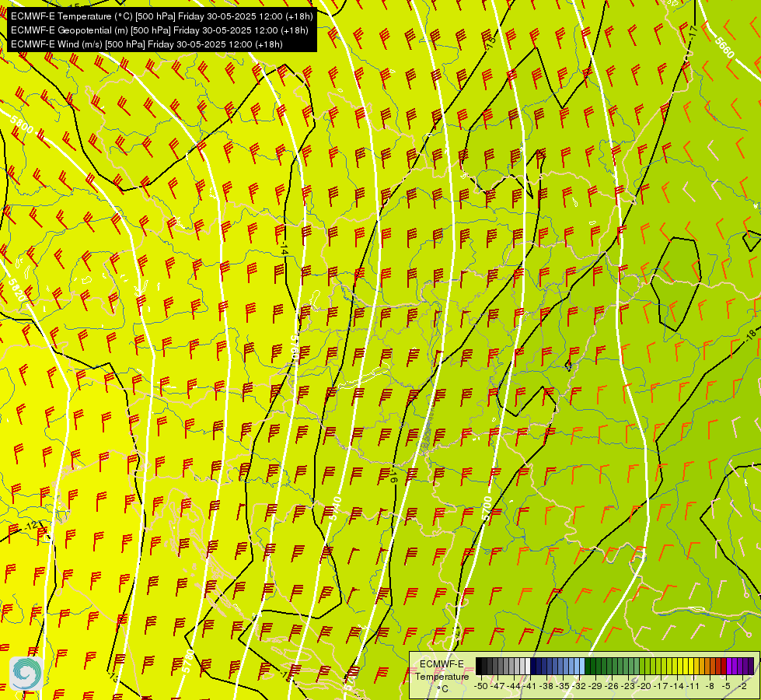Click the 5820 geopotential contour label
761x700 pixels.
(17, 290)
